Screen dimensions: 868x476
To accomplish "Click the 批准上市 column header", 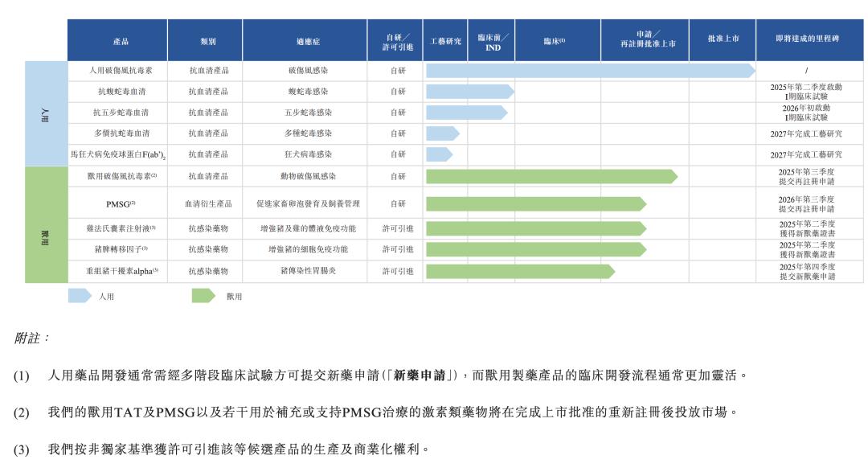I will (x=723, y=40).
